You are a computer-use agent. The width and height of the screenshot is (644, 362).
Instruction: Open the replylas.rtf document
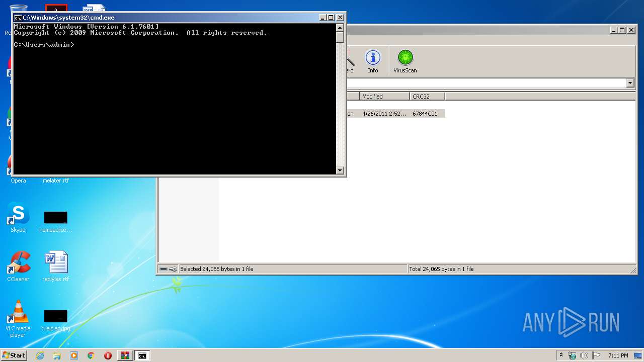coord(56,266)
